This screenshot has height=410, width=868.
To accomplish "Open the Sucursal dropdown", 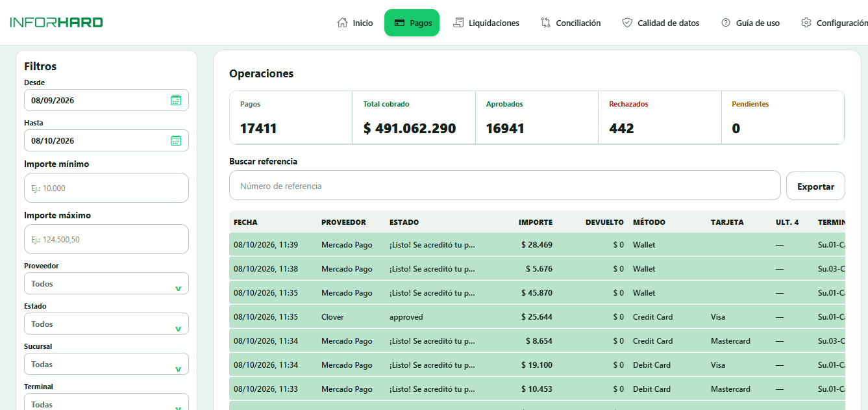I will pyautogui.click(x=106, y=365).
